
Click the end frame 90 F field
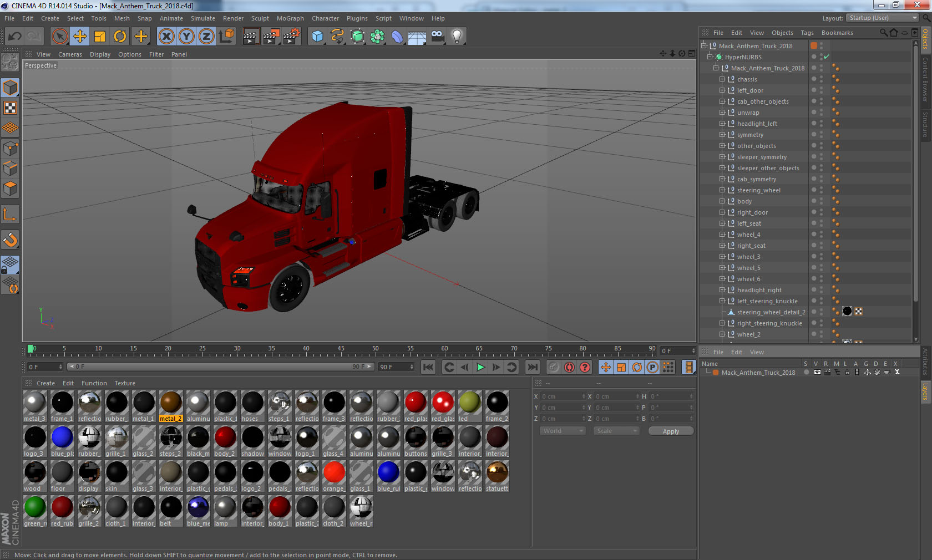(396, 367)
